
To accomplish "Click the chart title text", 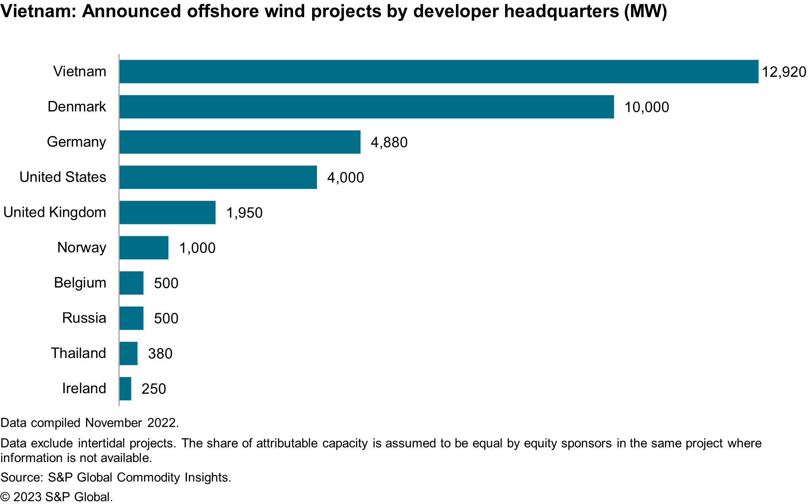I will click(334, 11).
